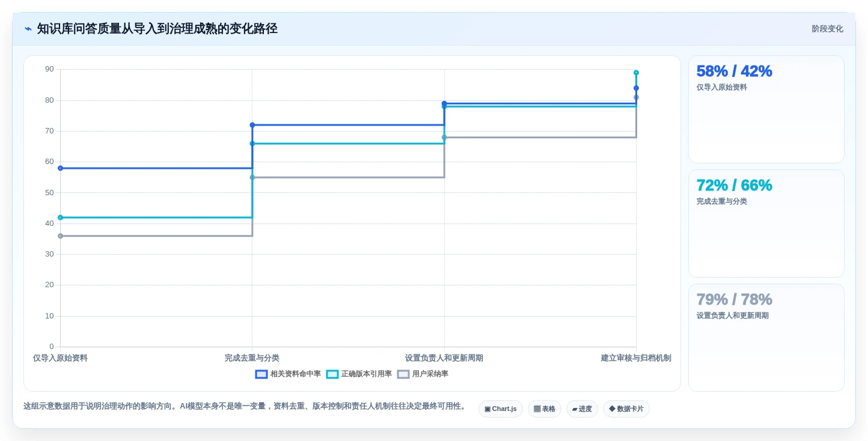This screenshot has height=441, width=868.
Task: Click the 进度 tag chip
Action: (582, 409)
